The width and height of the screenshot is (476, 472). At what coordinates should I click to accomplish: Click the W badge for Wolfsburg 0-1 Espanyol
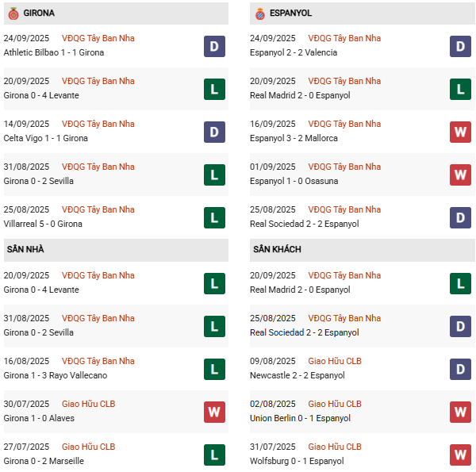click(461, 455)
